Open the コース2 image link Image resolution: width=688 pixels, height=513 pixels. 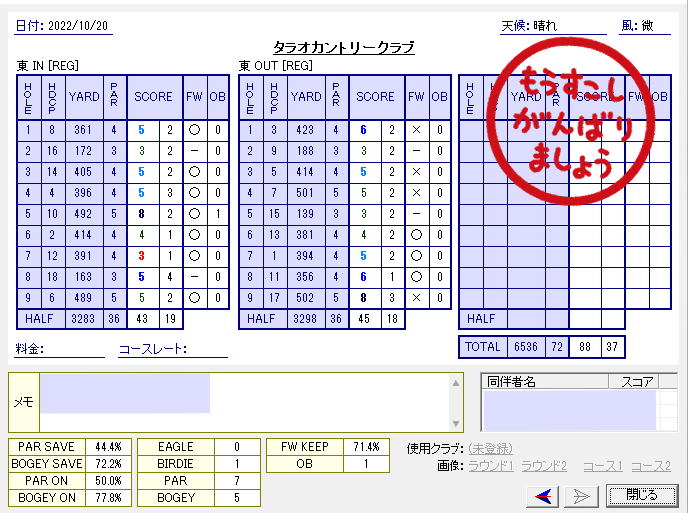tap(651, 466)
